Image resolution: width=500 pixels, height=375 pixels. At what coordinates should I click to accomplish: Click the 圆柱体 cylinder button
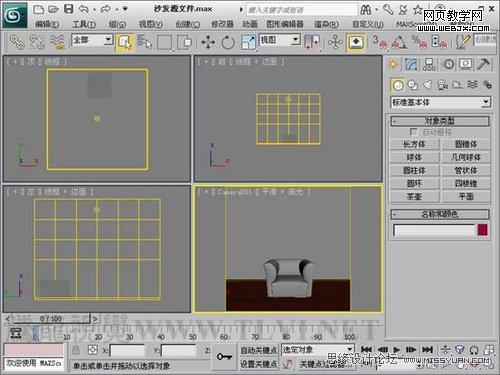point(414,170)
